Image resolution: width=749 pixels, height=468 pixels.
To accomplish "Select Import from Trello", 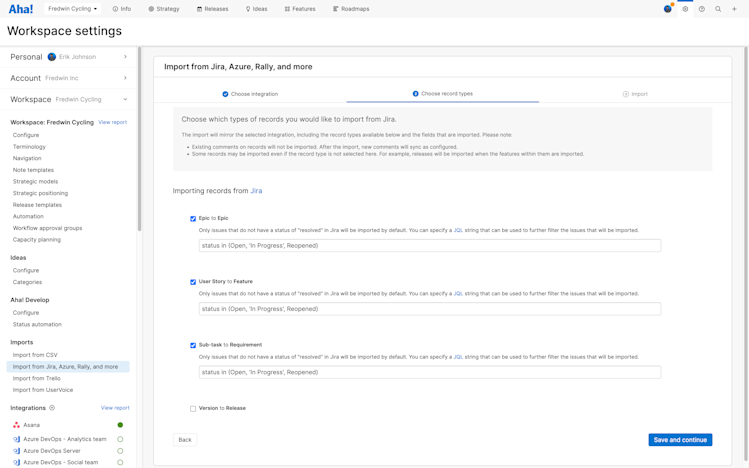I will coord(37,378).
